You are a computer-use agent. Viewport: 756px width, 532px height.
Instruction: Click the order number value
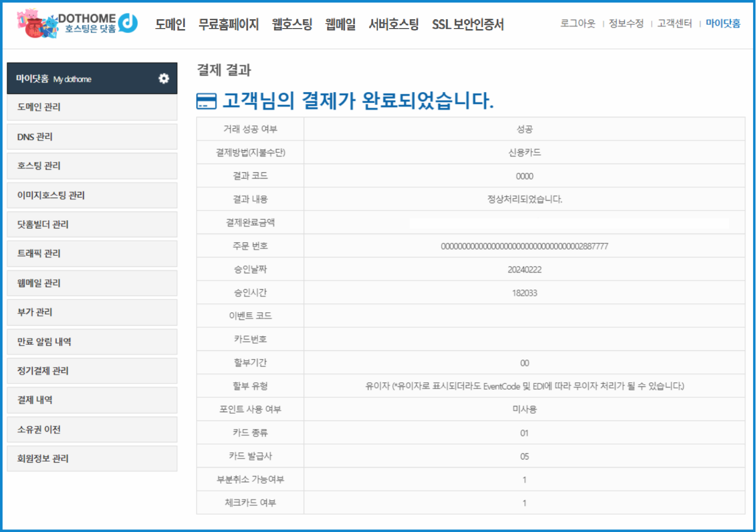[x=524, y=246]
